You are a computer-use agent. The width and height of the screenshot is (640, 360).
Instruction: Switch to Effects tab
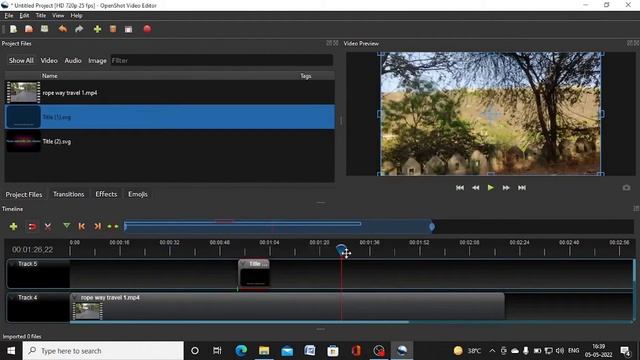pyautogui.click(x=106, y=194)
